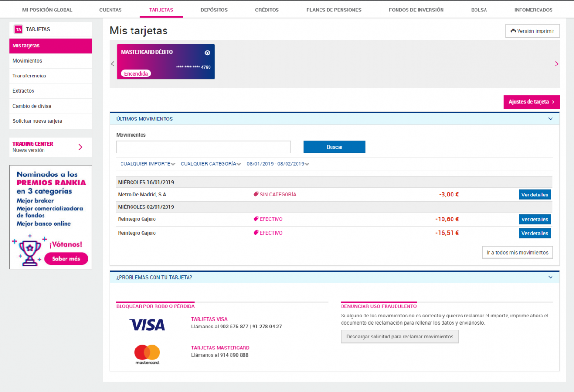Click the Sin Categoría tag icon
Viewport: 574px width, 392px height.
tap(256, 195)
